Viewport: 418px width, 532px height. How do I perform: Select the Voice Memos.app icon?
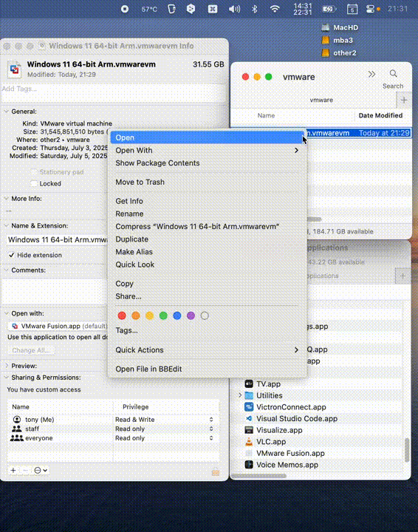tap(249, 465)
